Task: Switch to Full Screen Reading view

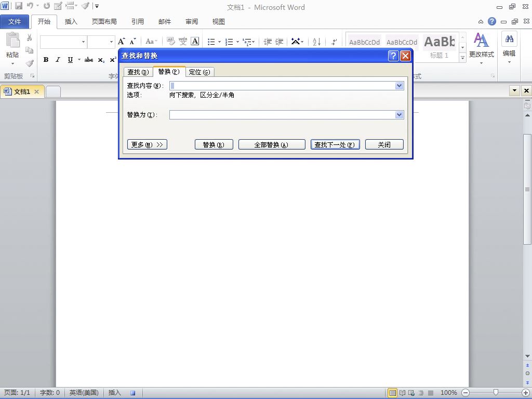Action: pyautogui.click(x=403, y=393)
